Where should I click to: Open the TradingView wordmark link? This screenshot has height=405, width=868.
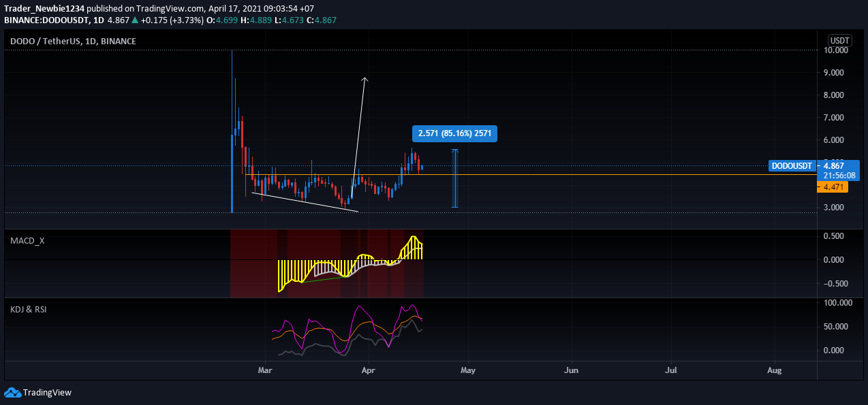tap(47, 393)
